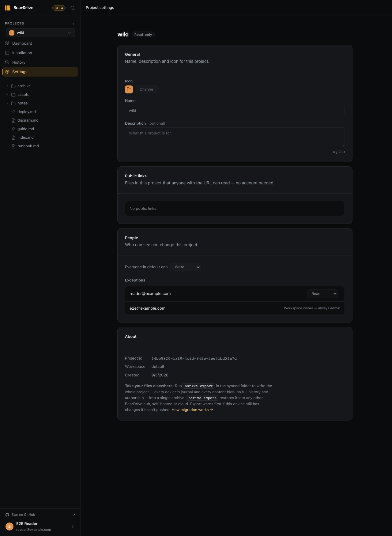Expand the archive folder chevron
This screenshot has height=536, width=392.
(7, 86)
